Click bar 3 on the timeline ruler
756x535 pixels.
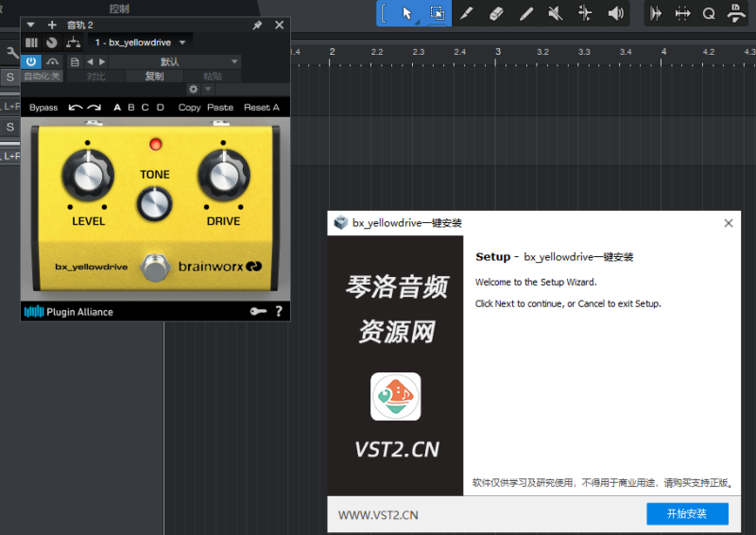coord(498,52)
